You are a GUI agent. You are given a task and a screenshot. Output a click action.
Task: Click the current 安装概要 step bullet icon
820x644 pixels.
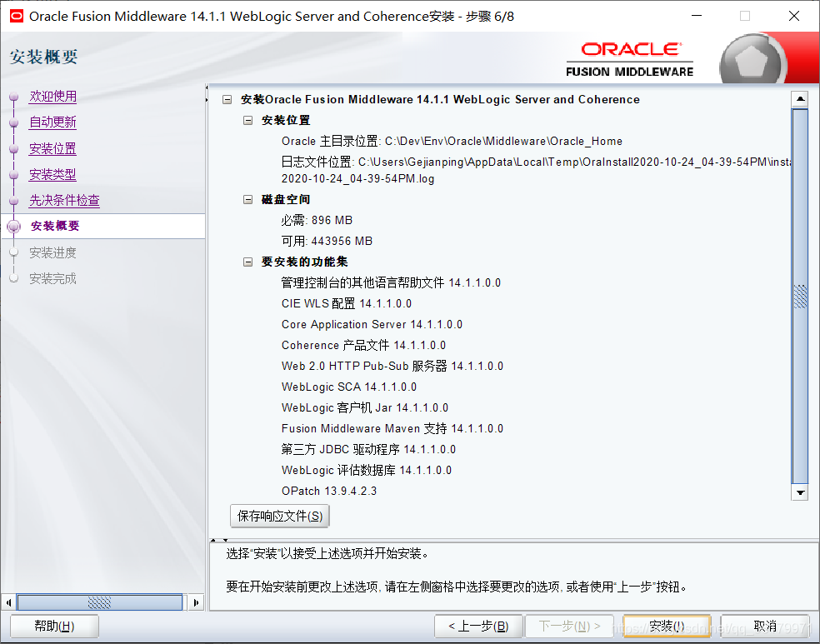pyautogui.click(x=14, y=227)
